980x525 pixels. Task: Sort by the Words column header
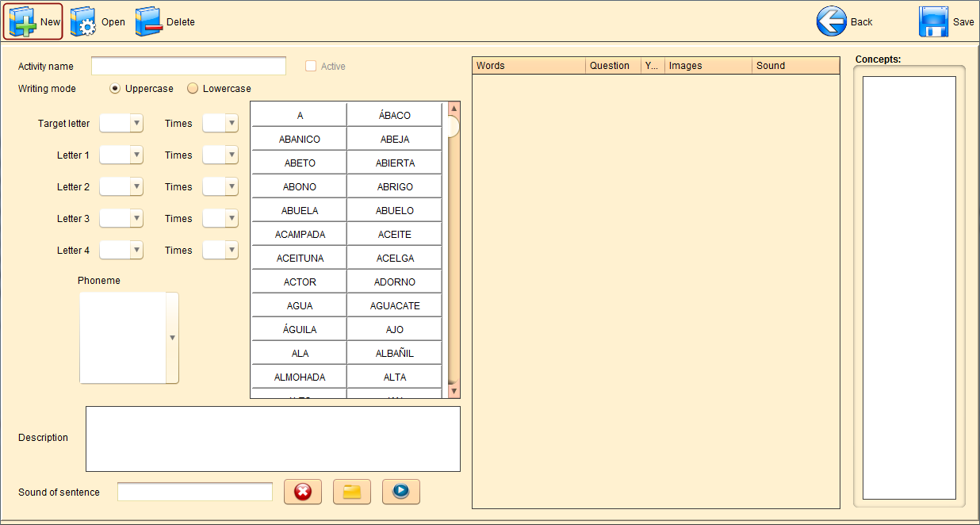pos(529,66)
